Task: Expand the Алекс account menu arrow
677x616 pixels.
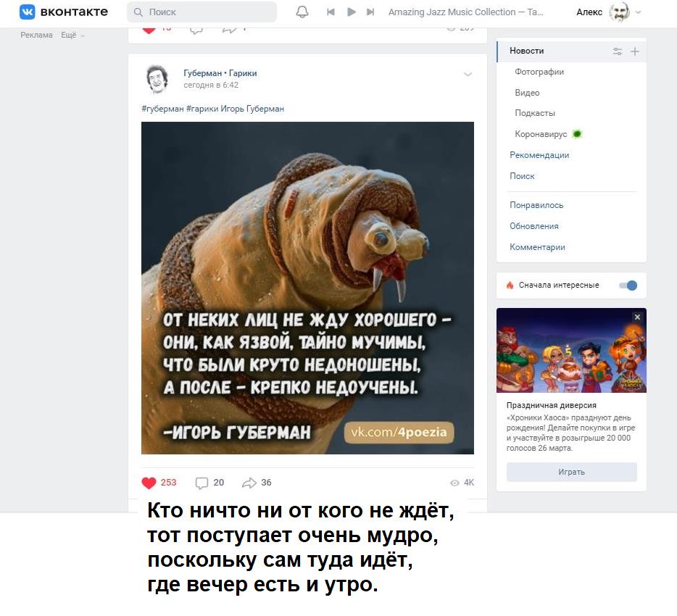Action: tap(639, 12)
